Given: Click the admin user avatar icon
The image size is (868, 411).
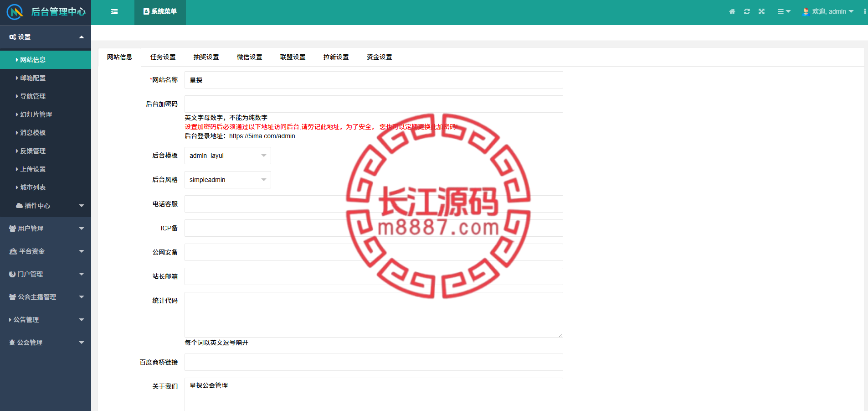Looking at the screenshot, I should click(806, 12).
